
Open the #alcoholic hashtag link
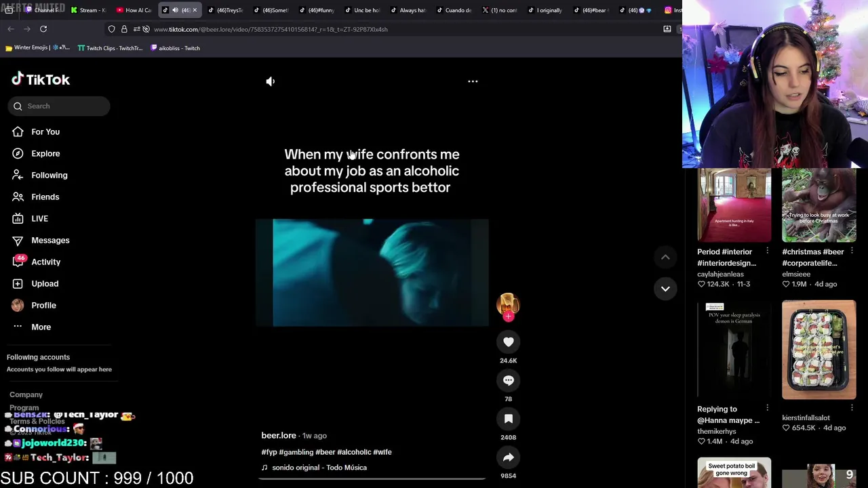coord(354,452)
